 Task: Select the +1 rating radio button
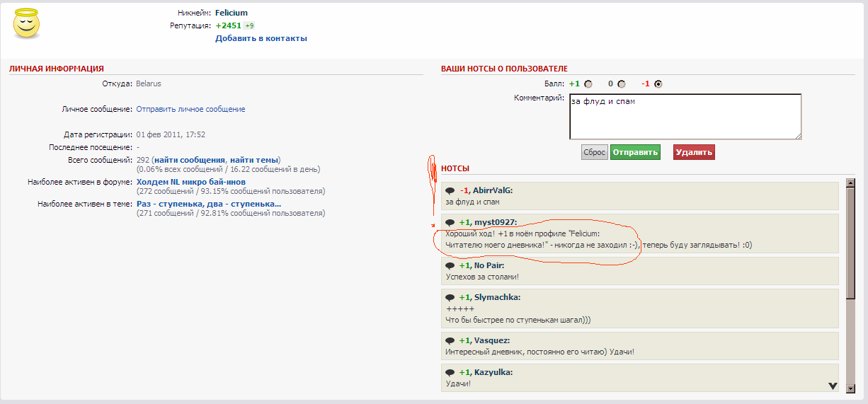coord(588,84)
